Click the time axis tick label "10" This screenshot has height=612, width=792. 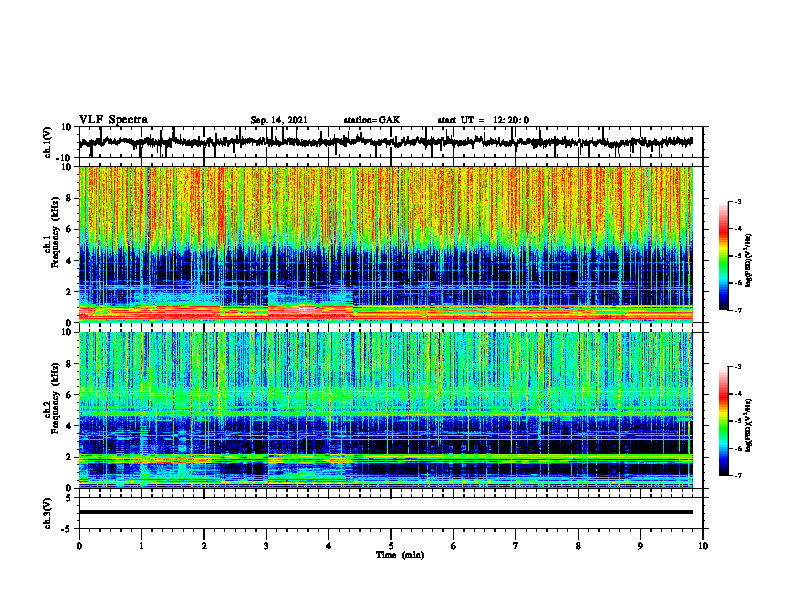pyautogui.click(x=703, y=546)
